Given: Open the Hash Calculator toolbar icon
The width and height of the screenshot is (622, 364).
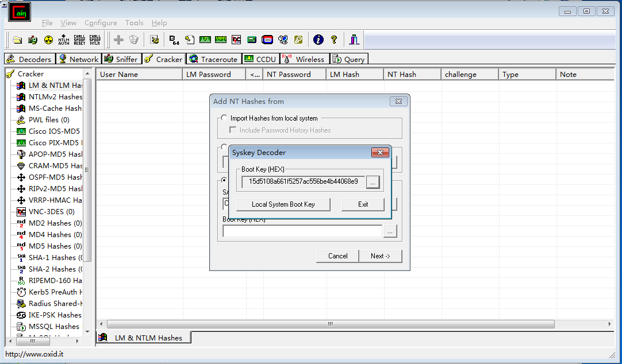Looking at the screenshot, I should pos(251,40).
